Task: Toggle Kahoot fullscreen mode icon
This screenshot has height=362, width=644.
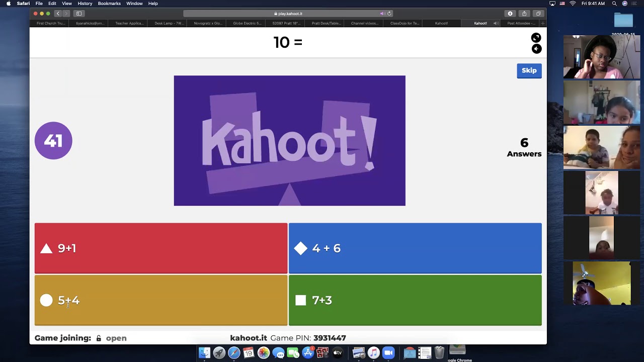Action: (x=536, y=38)
